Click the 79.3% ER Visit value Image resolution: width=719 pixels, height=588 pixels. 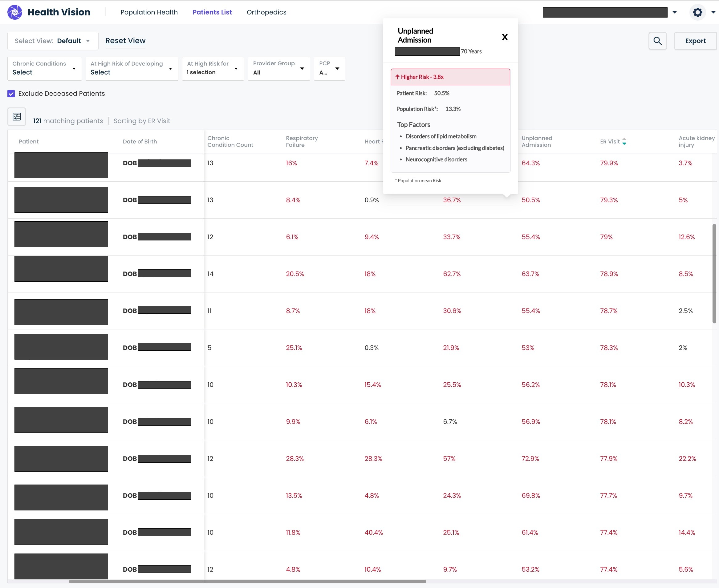click(609, 200)
